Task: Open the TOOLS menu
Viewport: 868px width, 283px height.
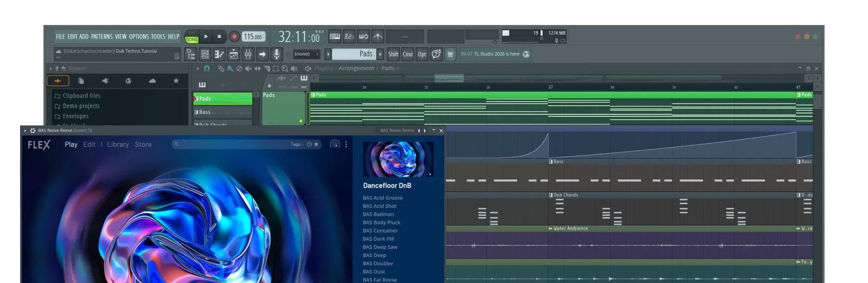Action: tap(158, 37)
